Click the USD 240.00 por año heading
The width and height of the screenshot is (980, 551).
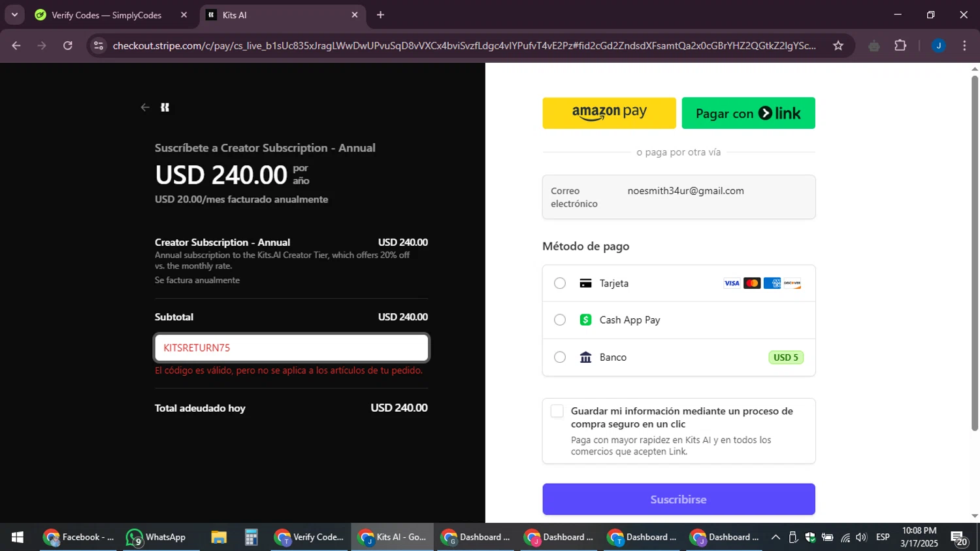click(x=233, y=175)
